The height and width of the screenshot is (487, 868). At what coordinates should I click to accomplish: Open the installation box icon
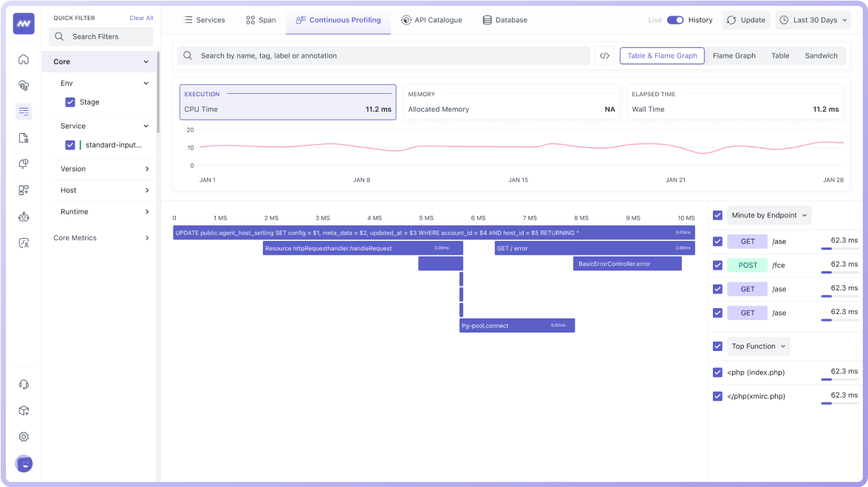[x=24, y=411]
